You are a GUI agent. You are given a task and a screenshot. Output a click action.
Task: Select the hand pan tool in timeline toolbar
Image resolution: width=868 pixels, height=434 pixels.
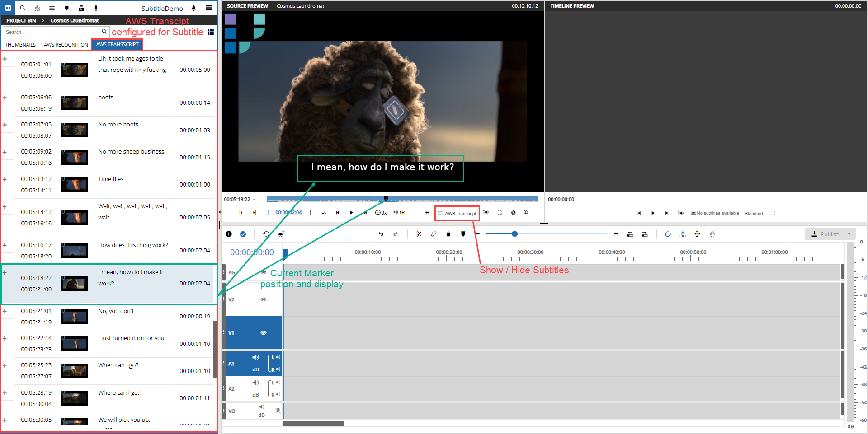712,234
